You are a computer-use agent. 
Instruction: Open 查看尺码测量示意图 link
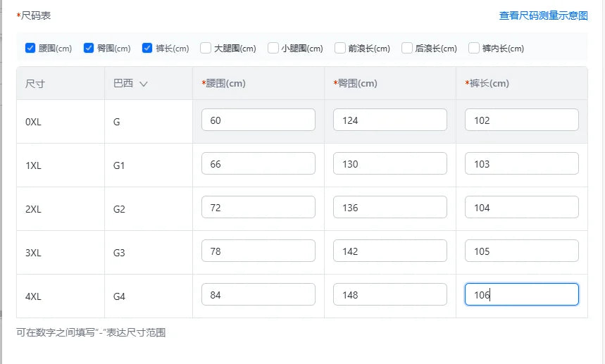tap(543, 15)
